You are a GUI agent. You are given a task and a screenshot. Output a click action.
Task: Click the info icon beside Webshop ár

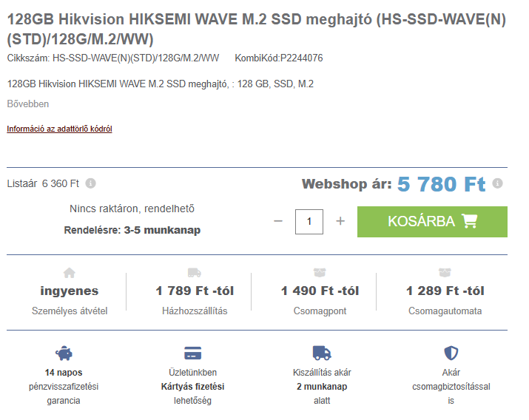[x=497, y=183]
